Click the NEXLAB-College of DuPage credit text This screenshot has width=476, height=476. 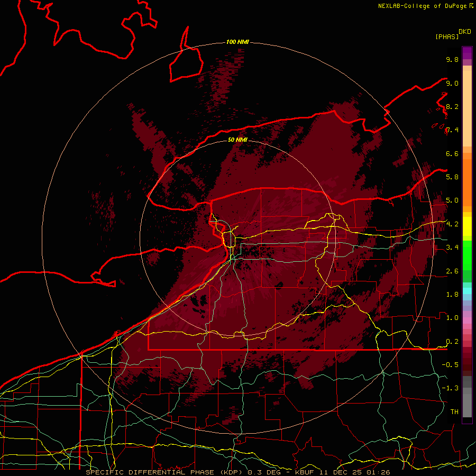425,6
